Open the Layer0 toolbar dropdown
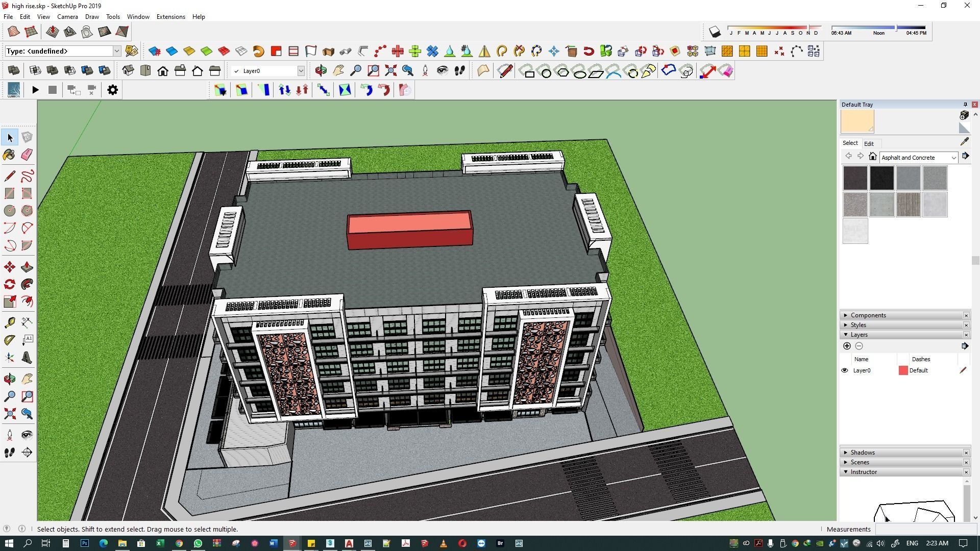The image size is (980, 551). coord(301,71)
